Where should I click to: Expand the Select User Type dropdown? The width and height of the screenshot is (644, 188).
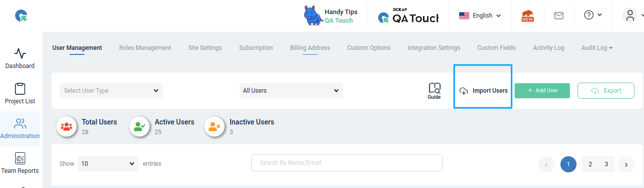(111, 91)
